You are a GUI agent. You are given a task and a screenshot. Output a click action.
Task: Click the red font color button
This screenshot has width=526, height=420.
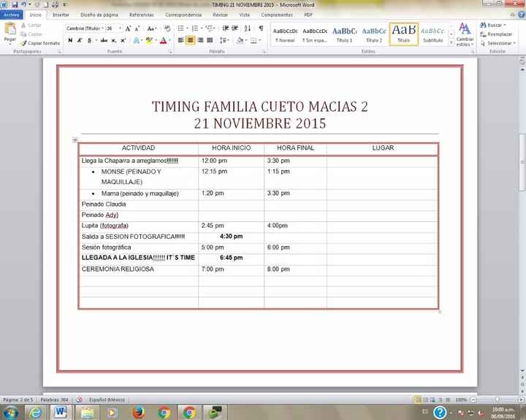pyautogui.click(x=164, y=40)
